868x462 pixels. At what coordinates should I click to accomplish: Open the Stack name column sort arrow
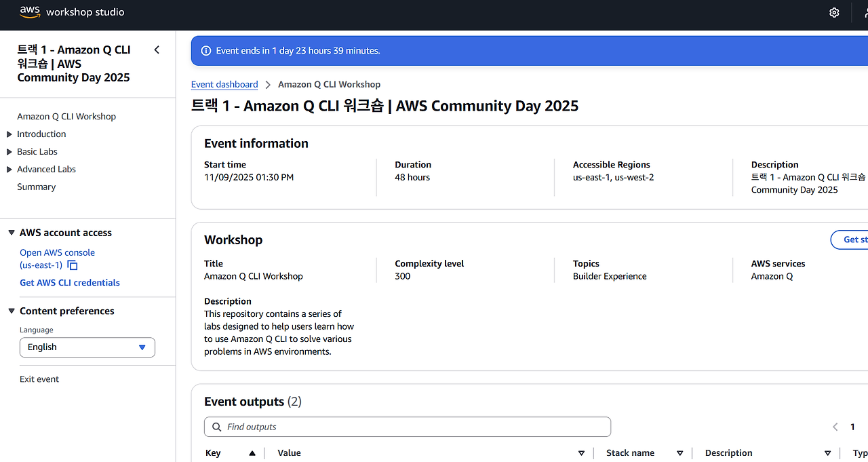pyautogui.click(x=680, y=453)
